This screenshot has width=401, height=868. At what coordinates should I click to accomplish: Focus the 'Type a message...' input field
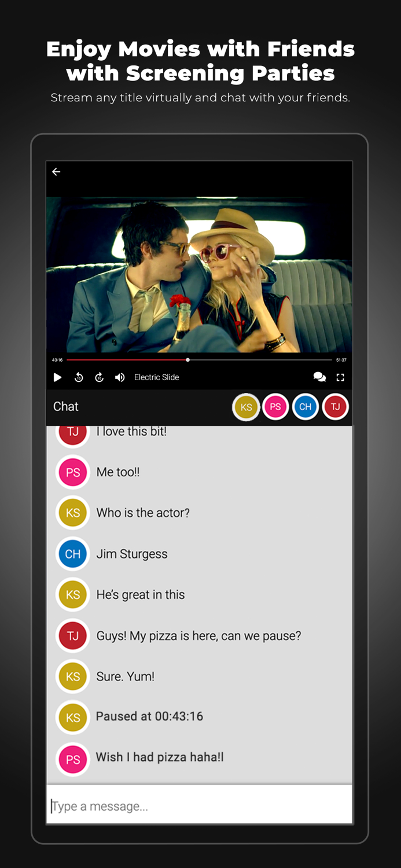click(199, 804)
